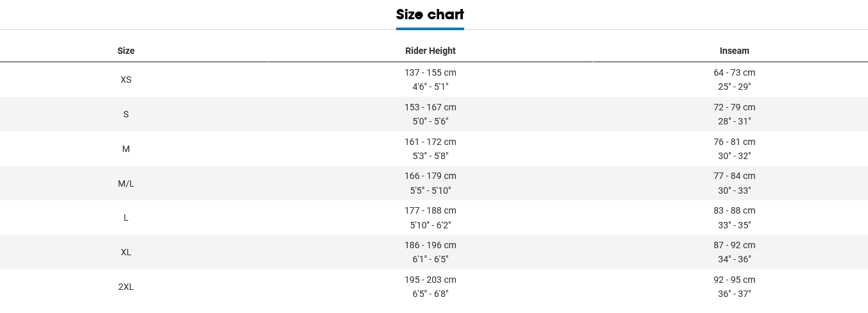
Task: Click the 76 - 81 cm inseam value
Action: [735, 142]
